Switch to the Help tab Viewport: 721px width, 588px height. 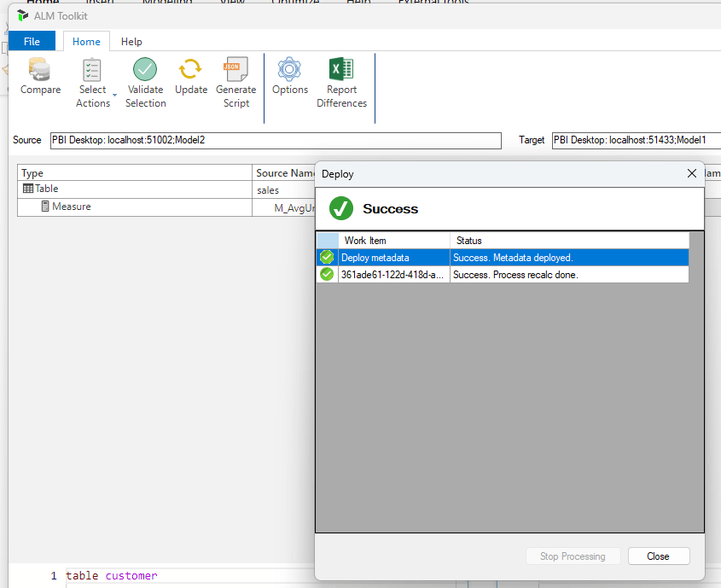coord(131,41)
